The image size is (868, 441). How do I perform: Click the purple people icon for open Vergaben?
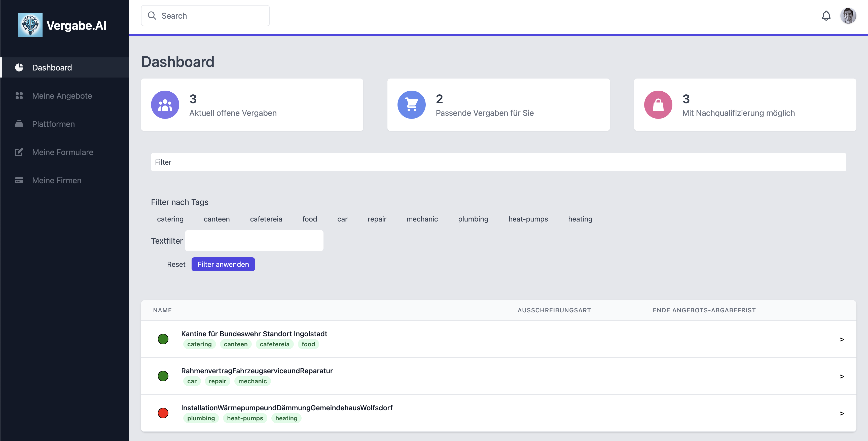(x=165, y=105)
